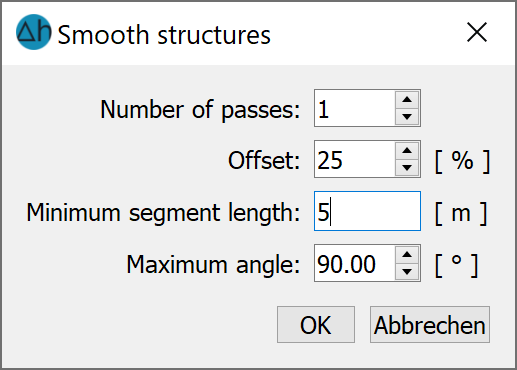Click into the Offset value field
This screenshot has height=370, width=517.
click(x=355, y=159)
